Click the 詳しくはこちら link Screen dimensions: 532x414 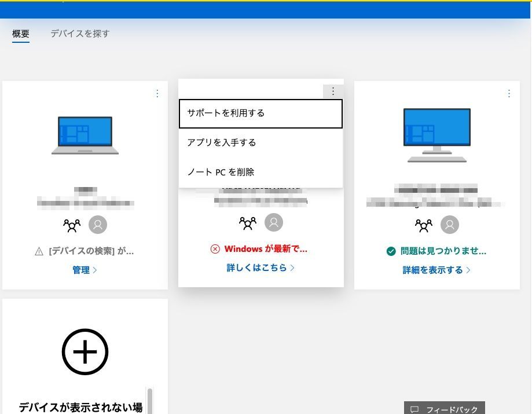[x=261, y=268]
